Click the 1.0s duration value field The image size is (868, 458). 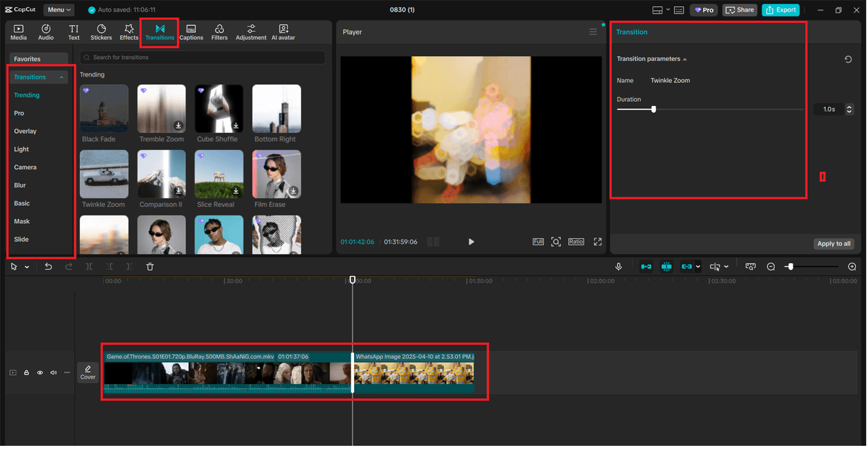[829, 109]
